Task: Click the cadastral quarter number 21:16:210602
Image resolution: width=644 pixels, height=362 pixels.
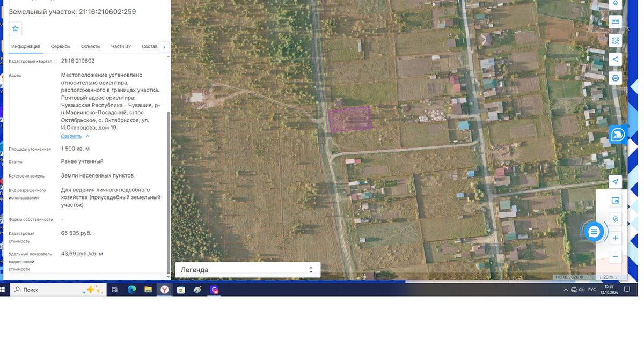Action: 78,61
